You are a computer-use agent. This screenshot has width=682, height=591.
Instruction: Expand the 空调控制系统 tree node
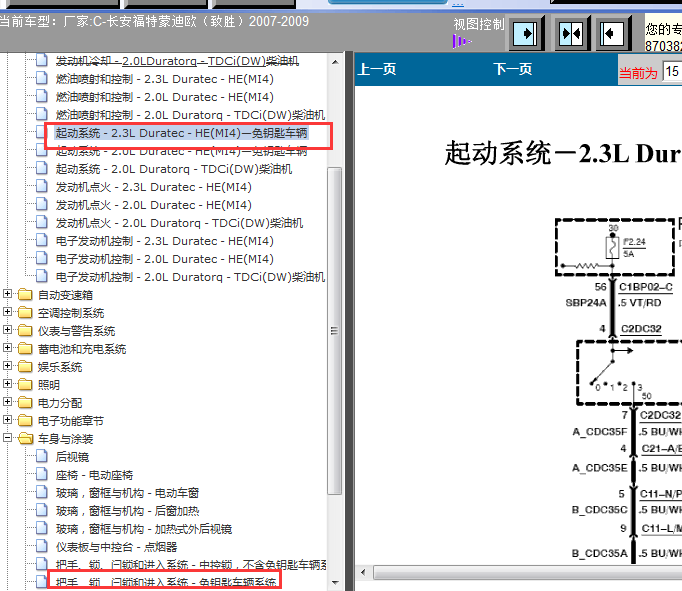(9, 313)
